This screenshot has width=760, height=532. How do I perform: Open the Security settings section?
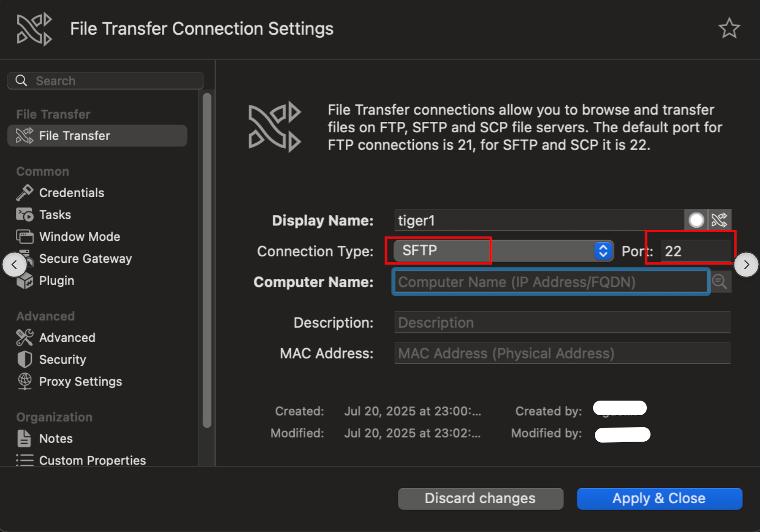[x=62, y=359]
